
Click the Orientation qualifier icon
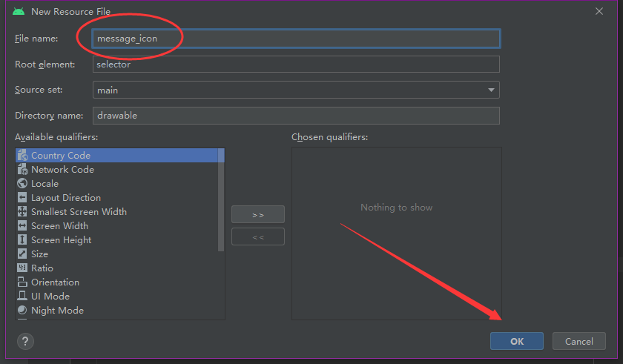pos(22,282)
